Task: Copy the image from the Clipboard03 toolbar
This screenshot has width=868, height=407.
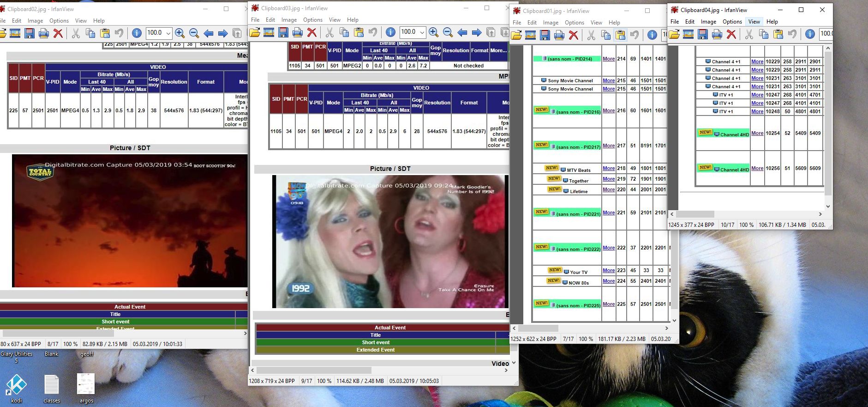Action: [344, 32]
